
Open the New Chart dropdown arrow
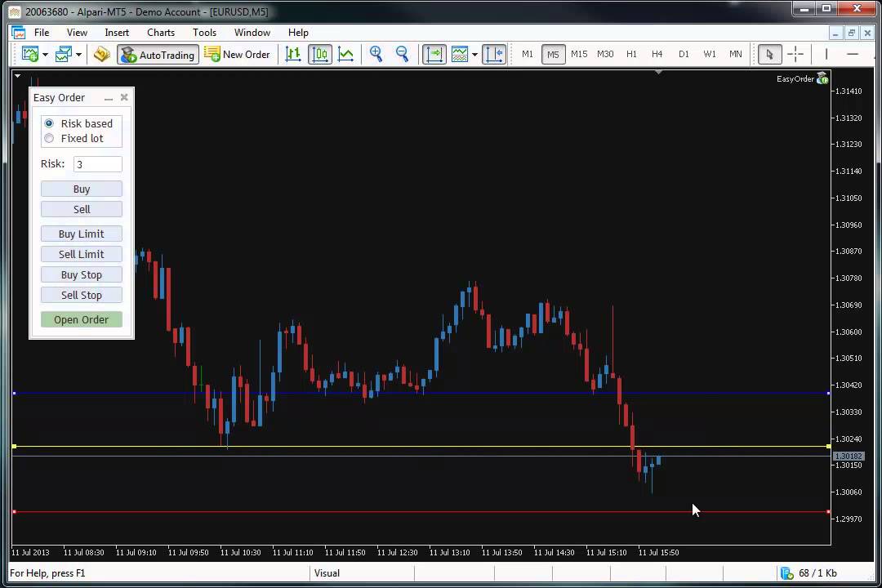[45, 55]
